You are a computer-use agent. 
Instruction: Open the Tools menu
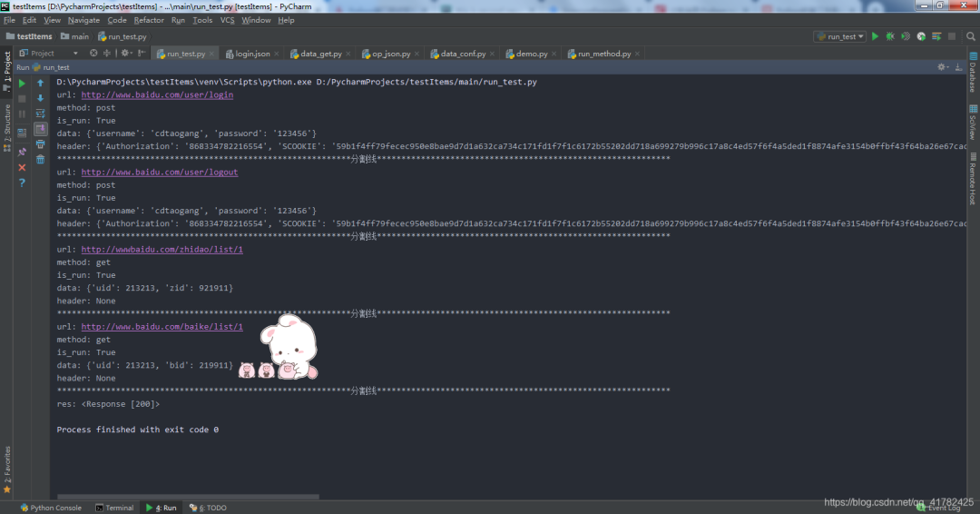(202, 20)
